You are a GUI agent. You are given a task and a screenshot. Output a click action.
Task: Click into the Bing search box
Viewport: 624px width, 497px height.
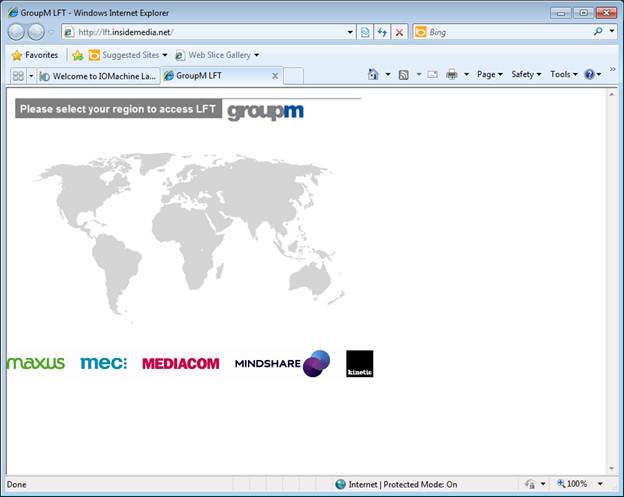508,32
